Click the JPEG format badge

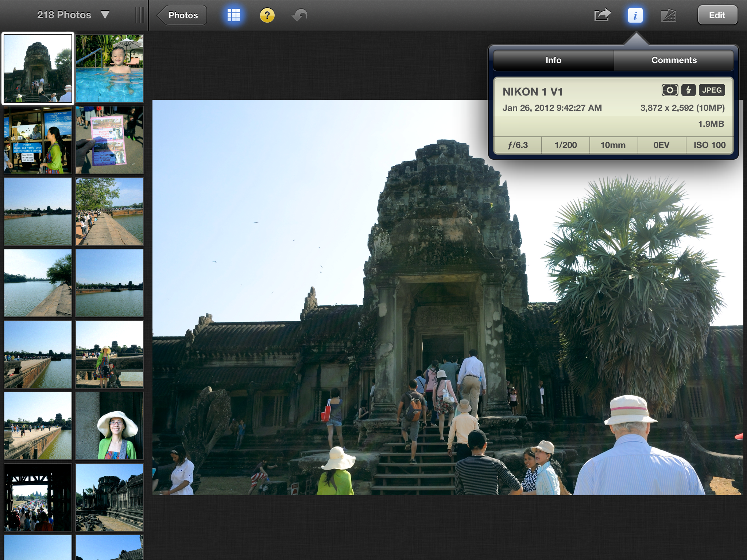click(712, 90)
